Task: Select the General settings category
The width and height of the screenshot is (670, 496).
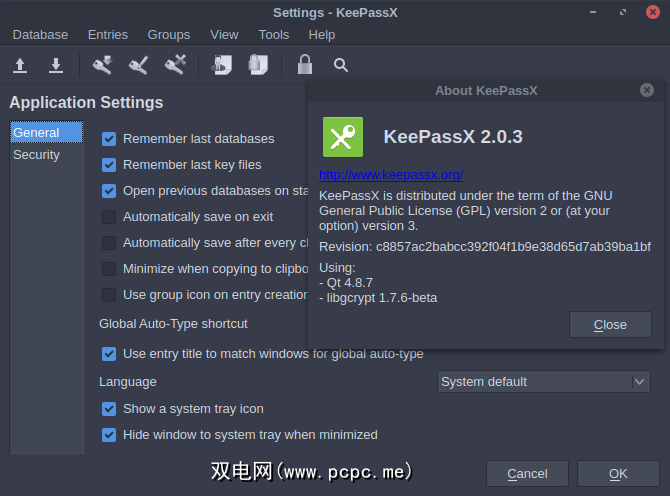Action: [x=47, y=132]
